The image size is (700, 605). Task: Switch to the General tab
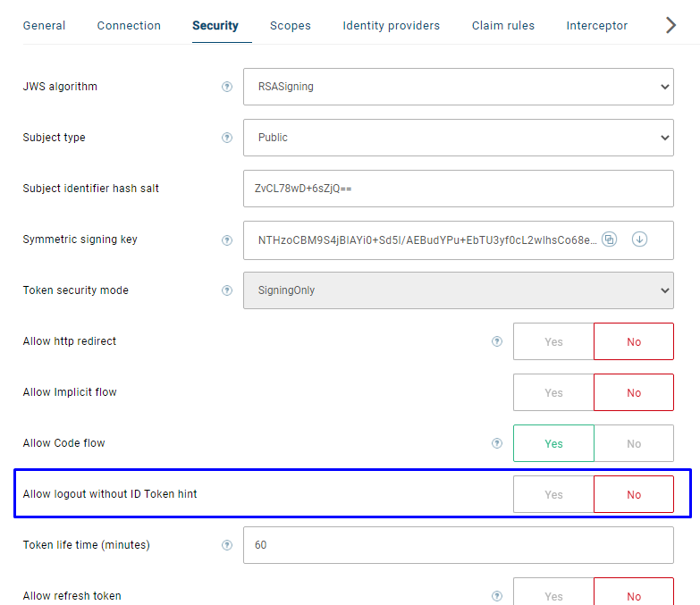[44, 25]
